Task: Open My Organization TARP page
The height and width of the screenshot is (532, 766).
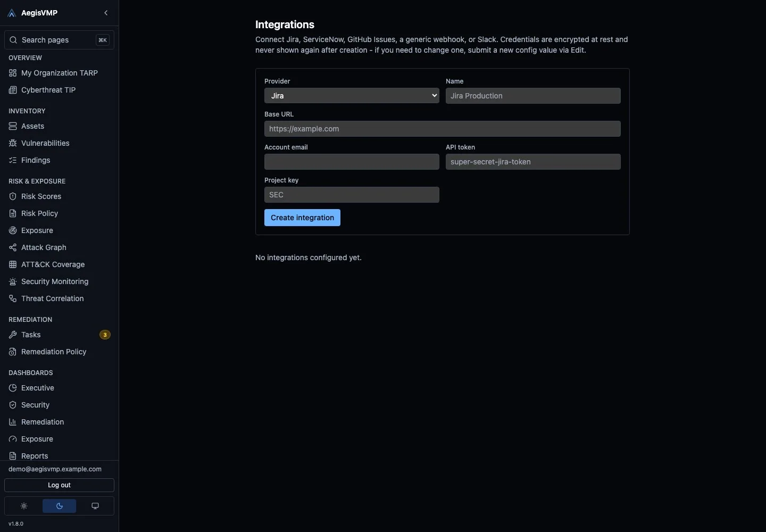Action: tap(59, 73)
